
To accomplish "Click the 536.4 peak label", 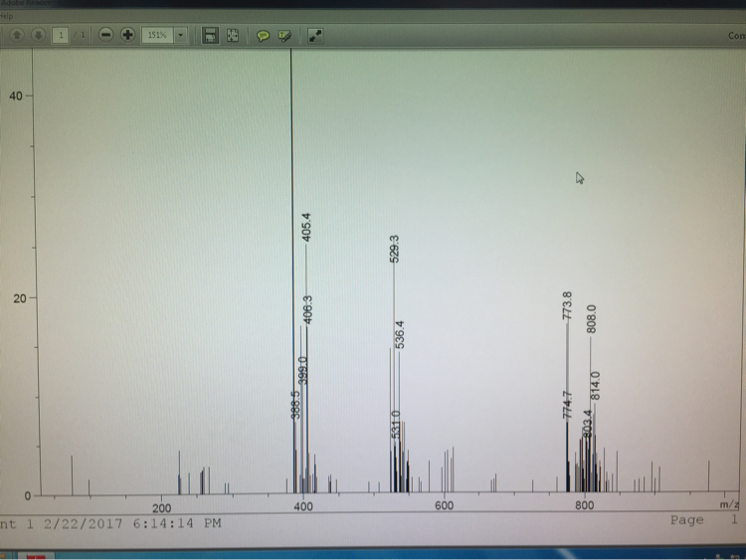I will click(x=400, y=334).
